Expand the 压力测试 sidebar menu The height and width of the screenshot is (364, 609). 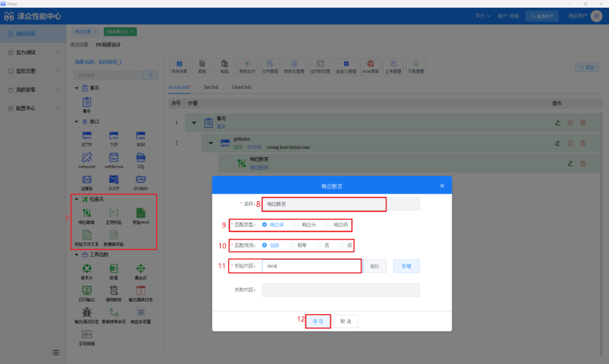33,52
